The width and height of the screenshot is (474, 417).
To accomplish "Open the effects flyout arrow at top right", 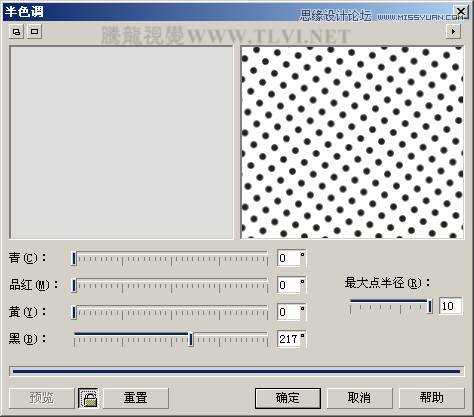I will (453, 32).
